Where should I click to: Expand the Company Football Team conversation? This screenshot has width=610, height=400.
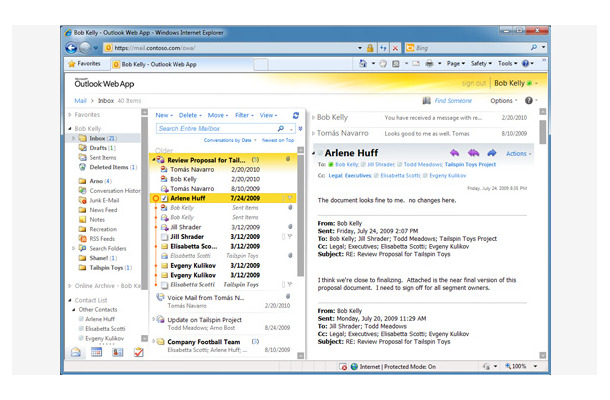click(154, 341)
